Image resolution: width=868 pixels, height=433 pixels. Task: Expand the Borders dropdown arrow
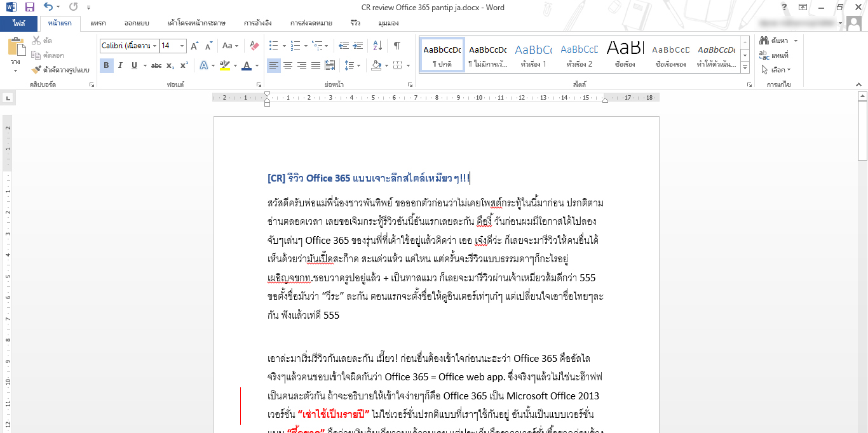pyautogui.click(x=408, y=65)
